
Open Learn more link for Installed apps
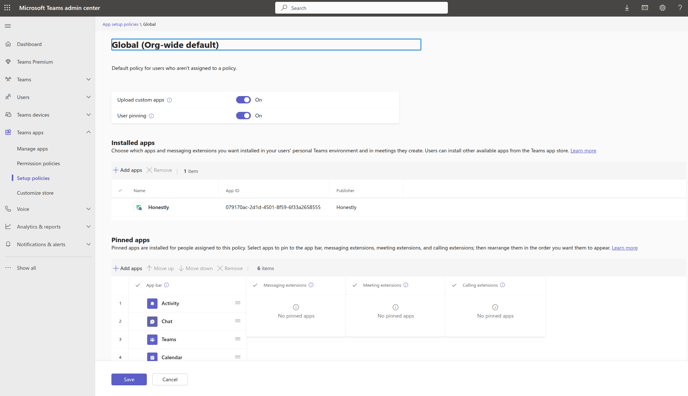(583, 151)
